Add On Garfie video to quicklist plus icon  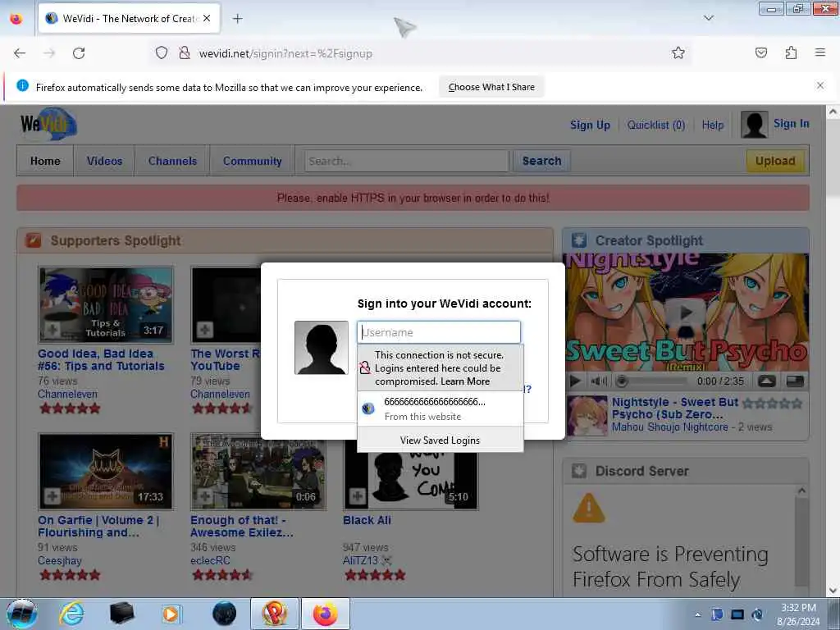(x=52, y=496)
